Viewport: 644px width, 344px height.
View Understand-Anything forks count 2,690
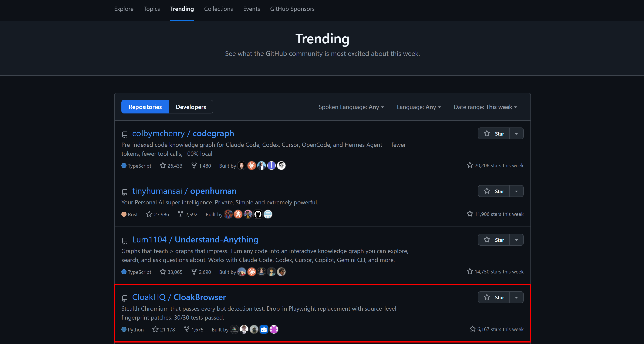tap(201, 272)
